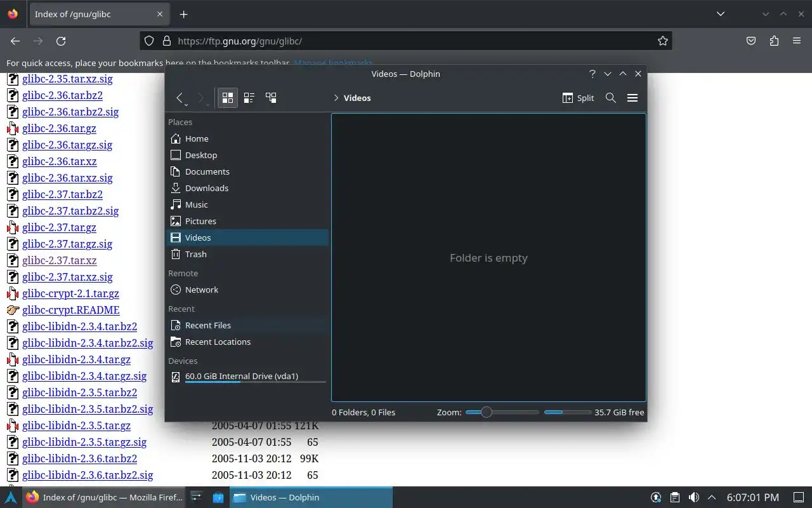Open a new Firefox tab
The height and width of the screenshot is (508, 812).
click(183, 14)
